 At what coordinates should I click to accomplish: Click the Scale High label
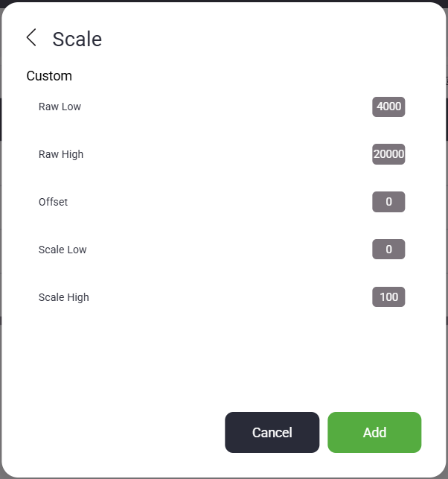(63, 297)
